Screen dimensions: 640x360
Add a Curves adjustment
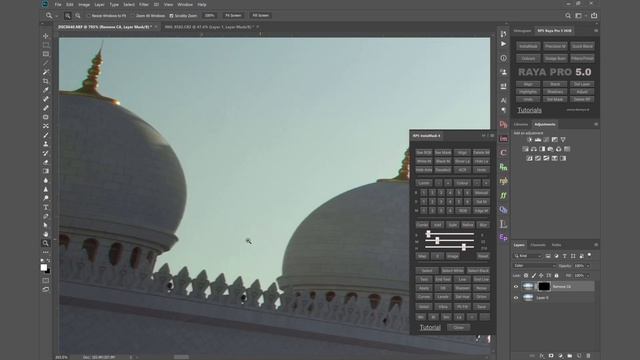[x=546, y=140]
